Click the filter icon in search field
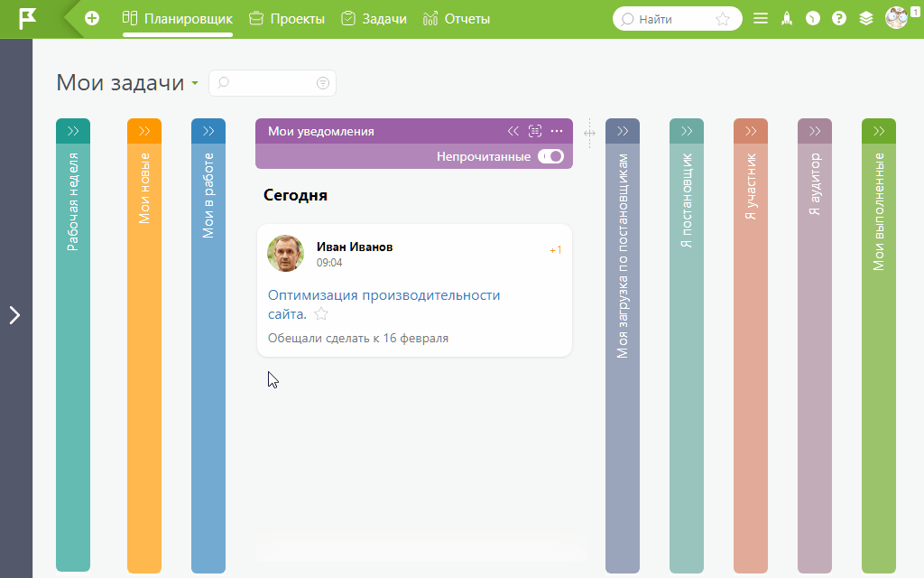Viewport: 924px width, 578px height. (322, 83)
